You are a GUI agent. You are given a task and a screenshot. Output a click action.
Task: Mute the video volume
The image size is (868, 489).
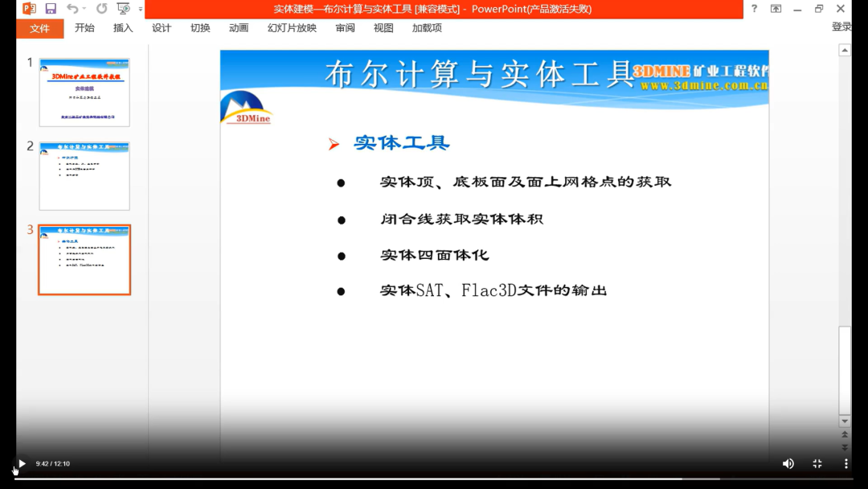tap(788, 463)
